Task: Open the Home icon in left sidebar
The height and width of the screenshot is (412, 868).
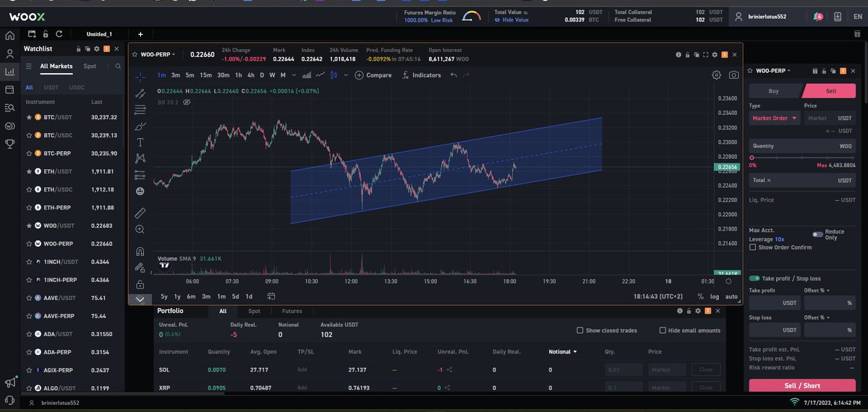Action: 9,35
